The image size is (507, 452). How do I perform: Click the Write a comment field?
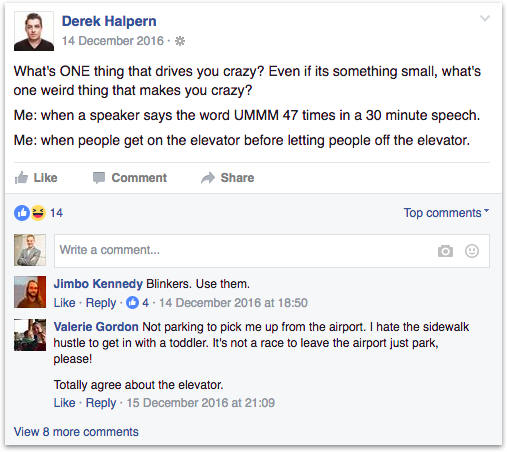272,251
